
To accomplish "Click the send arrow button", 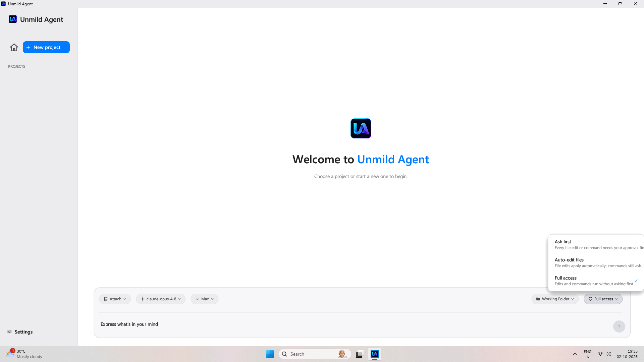I will (x=619, y=326).
